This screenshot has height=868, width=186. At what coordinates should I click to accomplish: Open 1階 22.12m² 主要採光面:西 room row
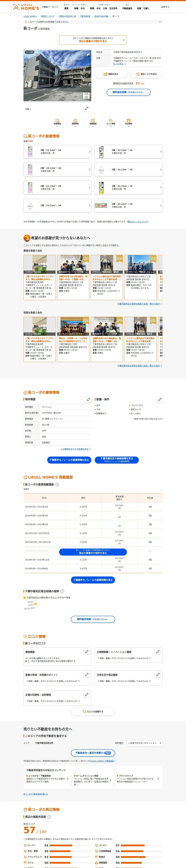[x=129, y=187]
